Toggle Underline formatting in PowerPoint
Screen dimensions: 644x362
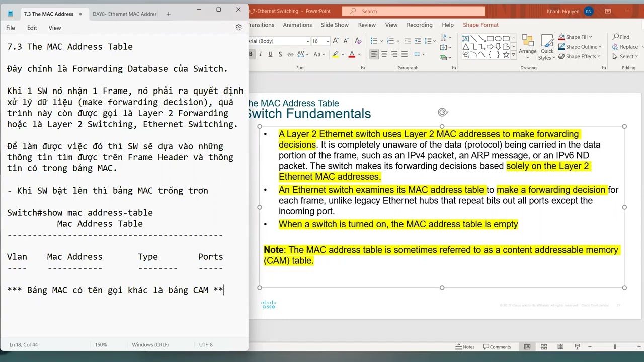tap(270, 54)
